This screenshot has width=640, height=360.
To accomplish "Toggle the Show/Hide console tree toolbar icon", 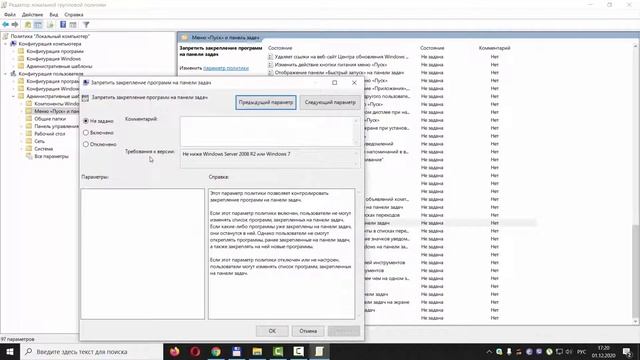I will tap(38, 25).
